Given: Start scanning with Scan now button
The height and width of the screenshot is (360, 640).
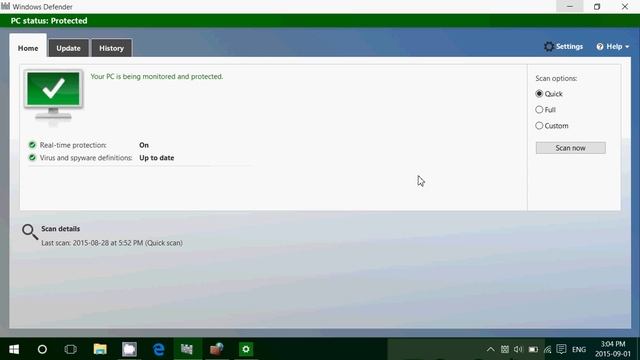Looking at the screenshot, I should pos(571,148).
